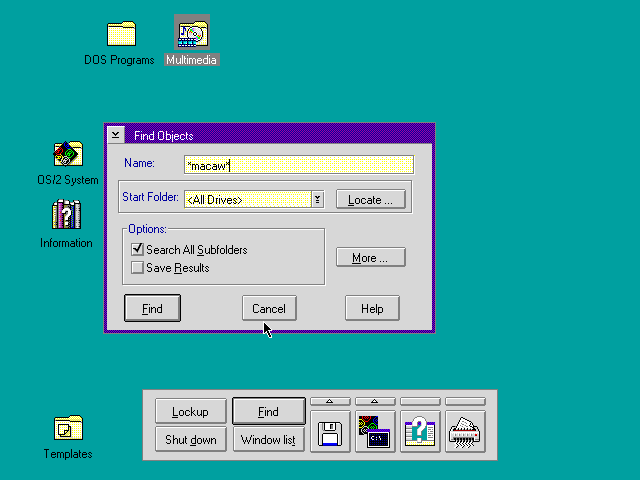The height and width of the screenshot is (480, 640).
Task: Open the Templates folder icon
Action: (x=68, y=427)
